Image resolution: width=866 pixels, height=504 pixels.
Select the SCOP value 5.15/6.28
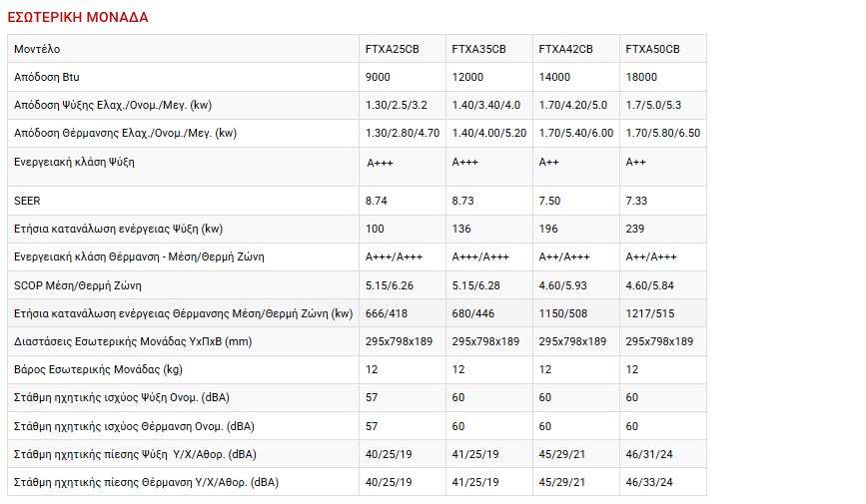pyautogui.click(x=479, y=284)
